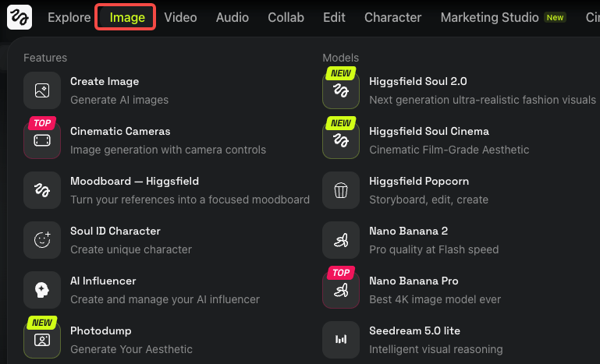This screenshot has width=600, height=364.
Task: Open the Explore menu
Action: click(x=69, y=17)
